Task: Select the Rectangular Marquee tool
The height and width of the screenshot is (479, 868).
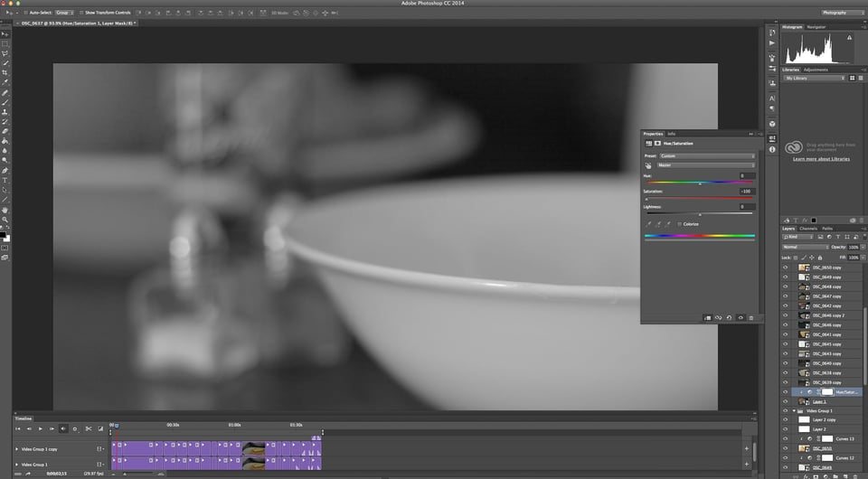Action: 5,43
